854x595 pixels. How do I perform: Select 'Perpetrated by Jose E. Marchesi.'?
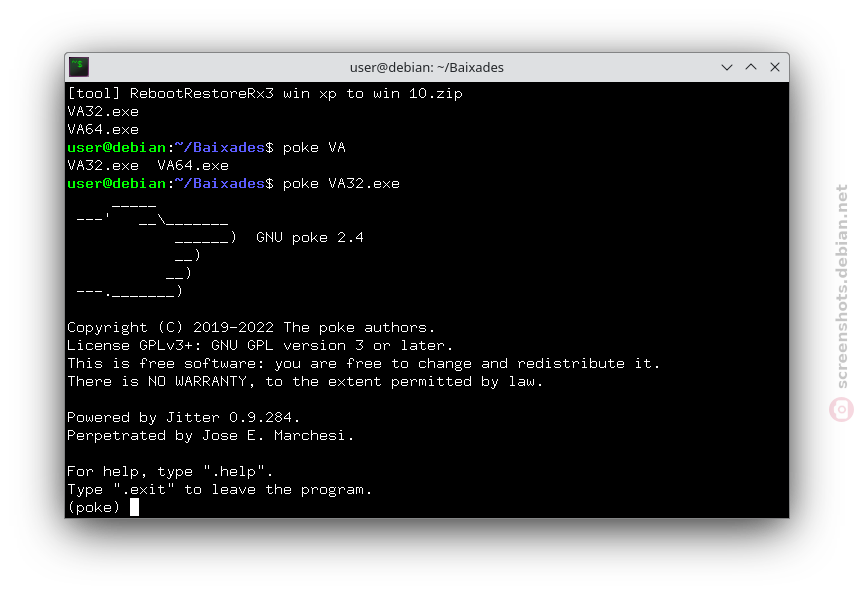point(210,435)
